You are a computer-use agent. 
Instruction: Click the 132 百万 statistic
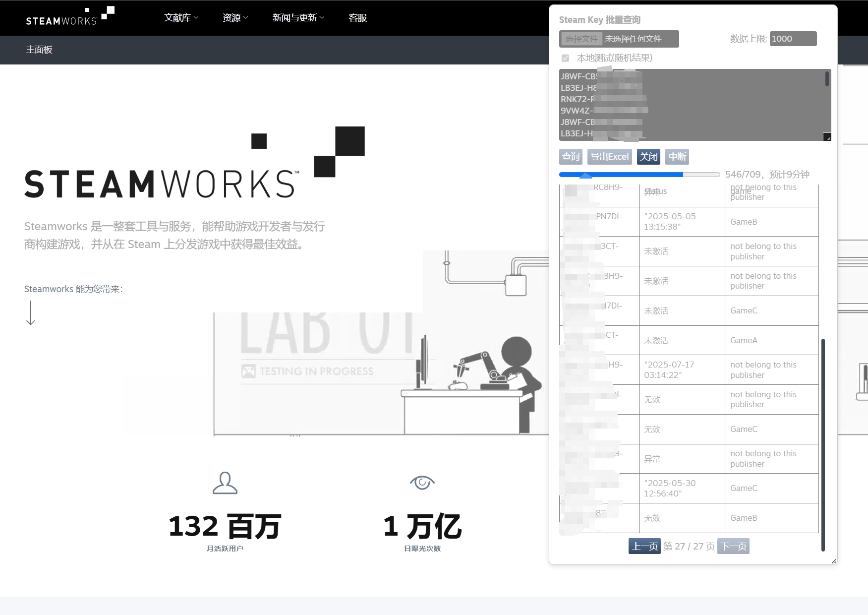[225, 526]
